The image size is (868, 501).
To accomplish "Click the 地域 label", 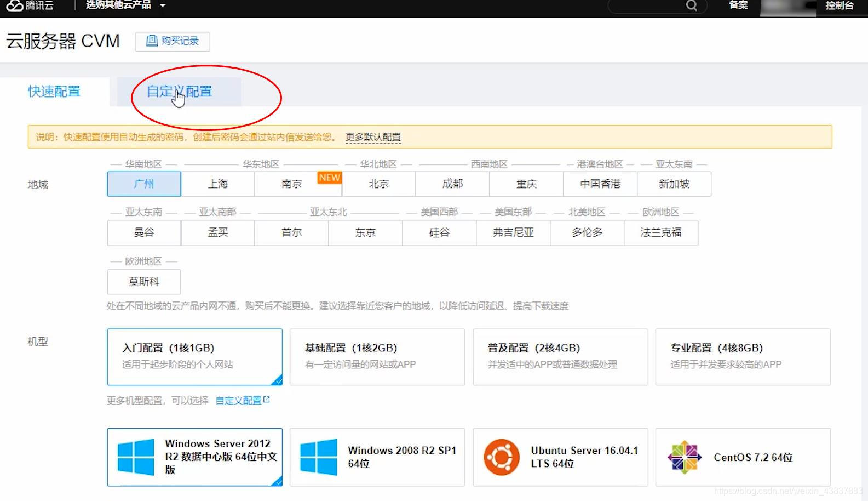I will (x=38, y=185).
